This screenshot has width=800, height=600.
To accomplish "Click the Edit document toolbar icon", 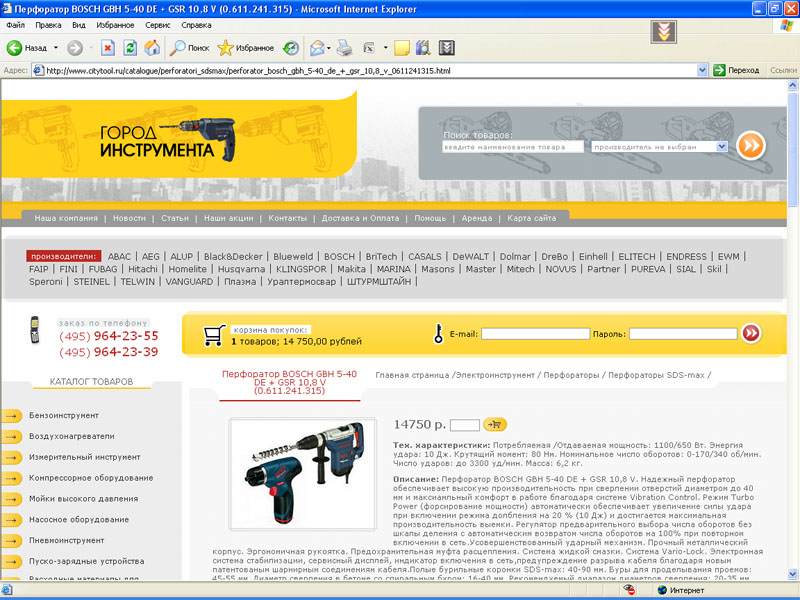I will [369, 48].
